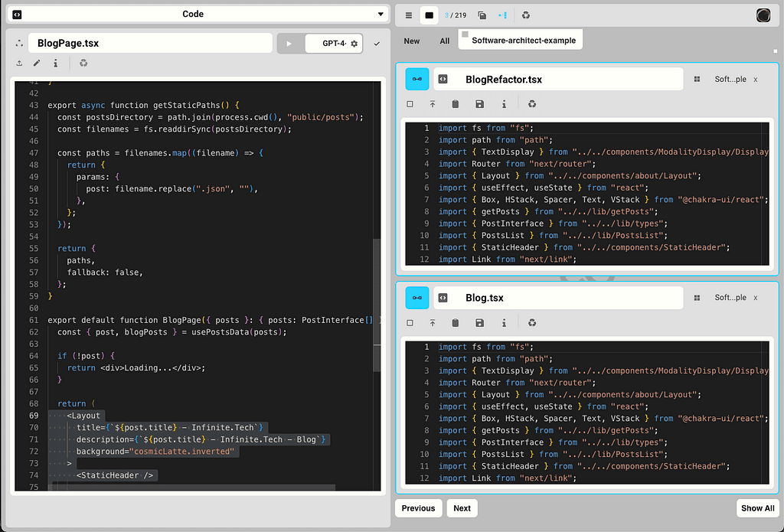Image resolution: width=784 pixels, height=532 pixels.
Task: Click the 3 / 219 item counter
Action: pos(456,15)
